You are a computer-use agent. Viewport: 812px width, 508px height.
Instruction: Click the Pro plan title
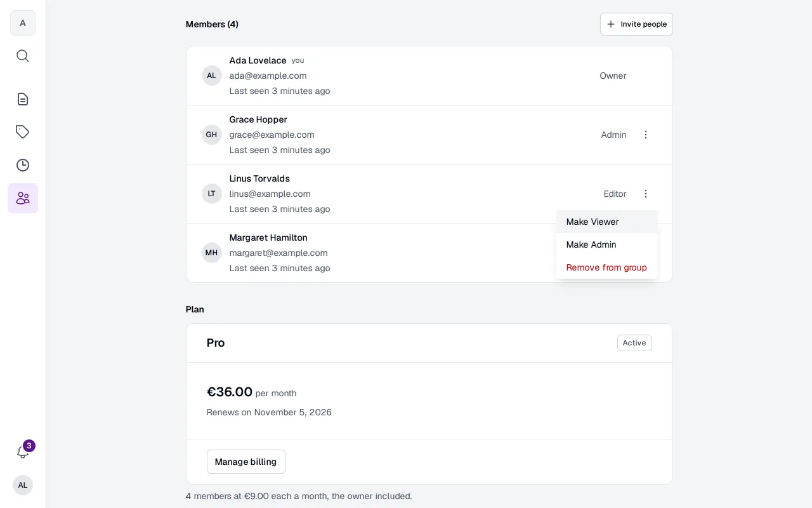pos(216,343)
